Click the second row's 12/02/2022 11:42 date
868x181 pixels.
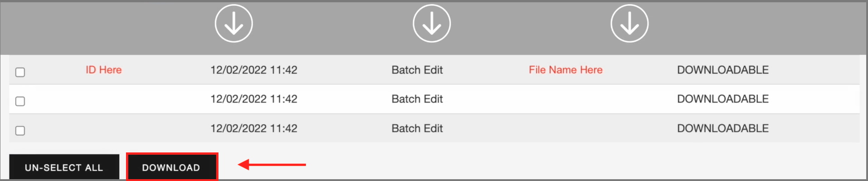click(x=254, y=99)
